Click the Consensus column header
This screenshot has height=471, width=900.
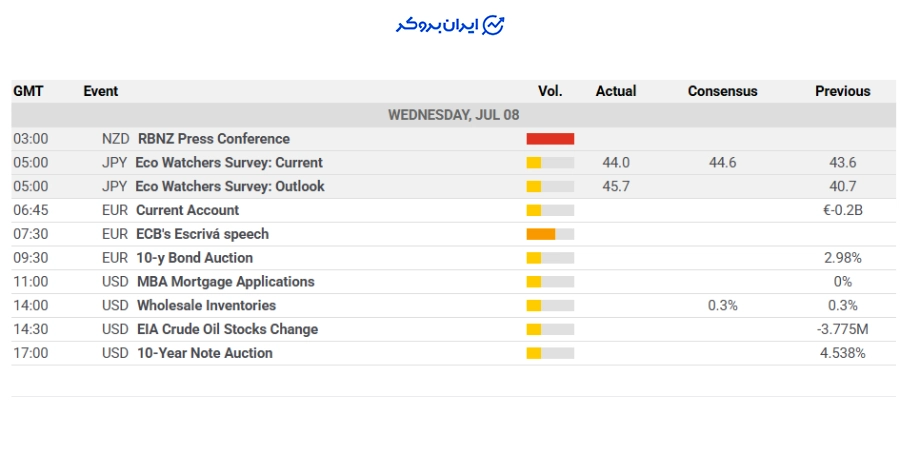coord(723,91)
